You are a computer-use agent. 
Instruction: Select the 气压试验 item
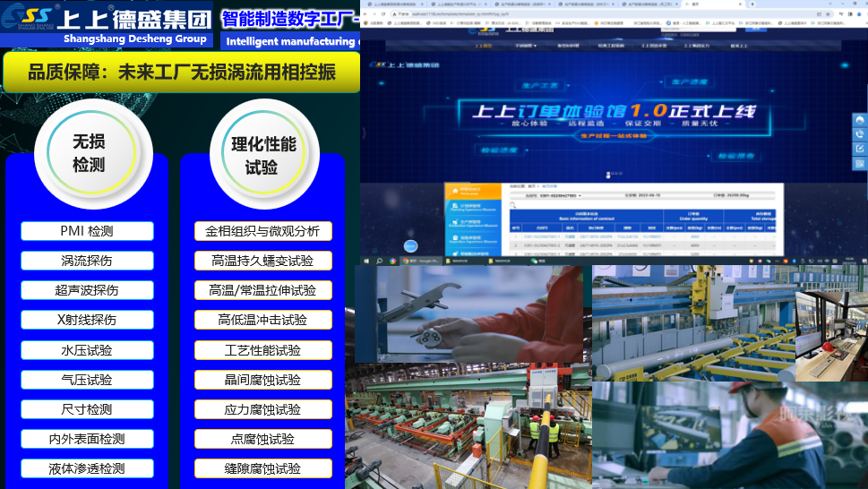tap(87, 380)
